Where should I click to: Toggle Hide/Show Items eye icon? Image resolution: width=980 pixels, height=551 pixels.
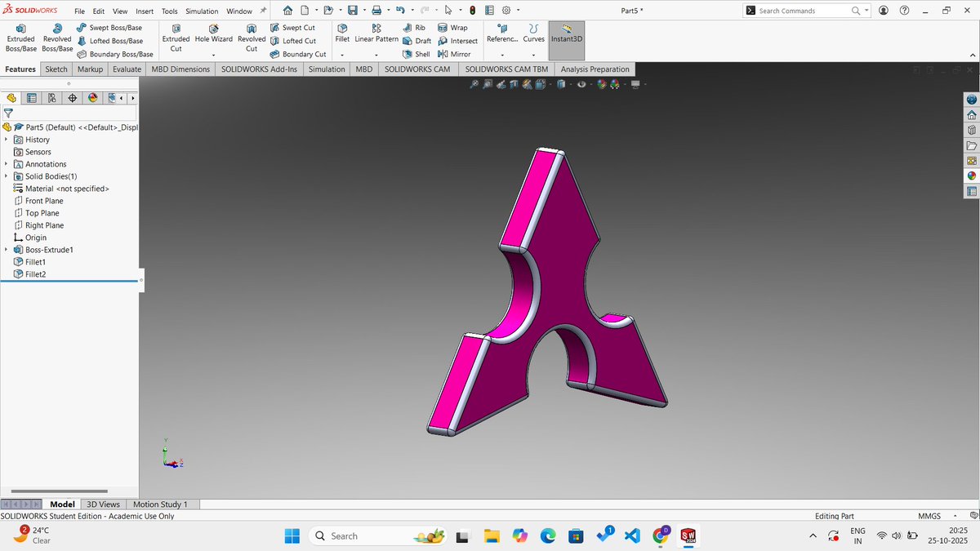(x=581, y=84)
